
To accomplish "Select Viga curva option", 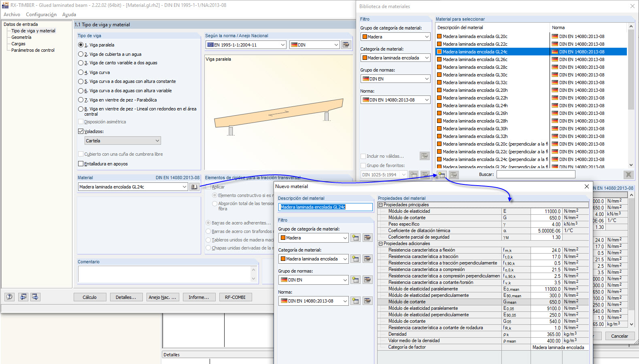I will [x=81, y=72].
